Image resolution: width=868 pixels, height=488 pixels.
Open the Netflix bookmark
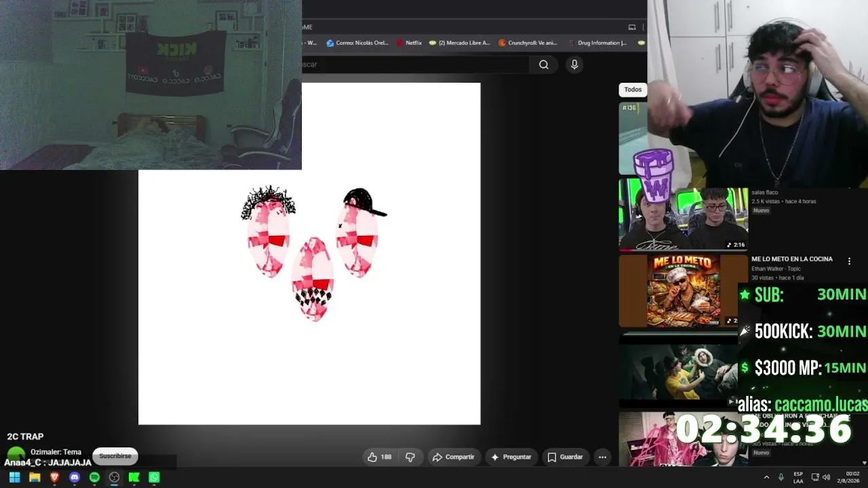click(410, 43)
